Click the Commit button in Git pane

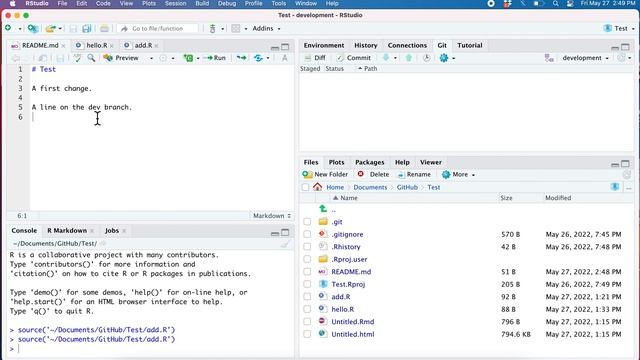pos(353,58)
